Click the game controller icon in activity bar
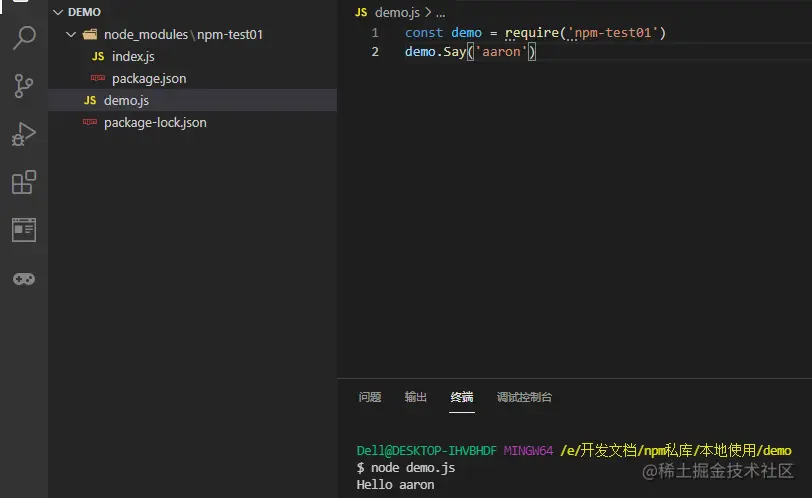 (24, 280)
